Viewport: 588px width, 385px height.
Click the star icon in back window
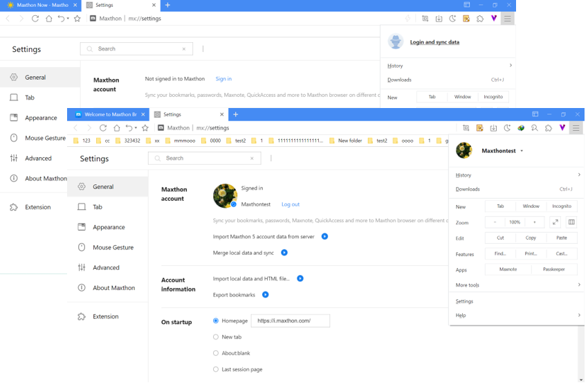click(x=77, y=19)
